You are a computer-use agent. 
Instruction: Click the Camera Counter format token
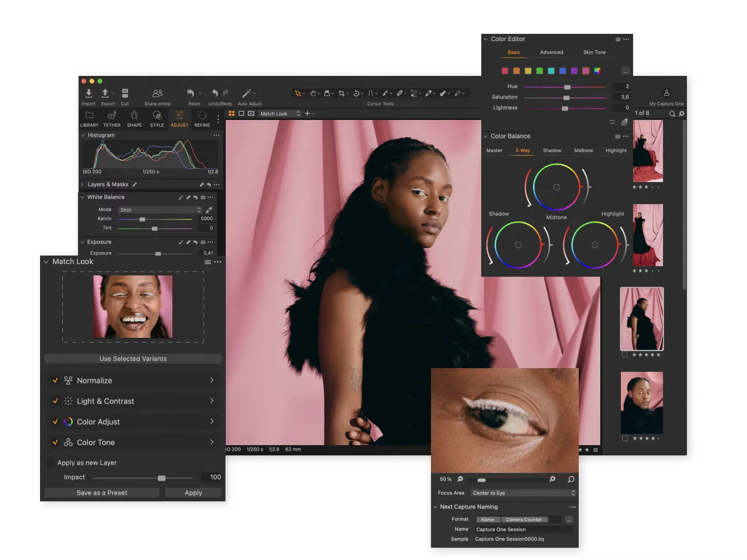(524, 519)
